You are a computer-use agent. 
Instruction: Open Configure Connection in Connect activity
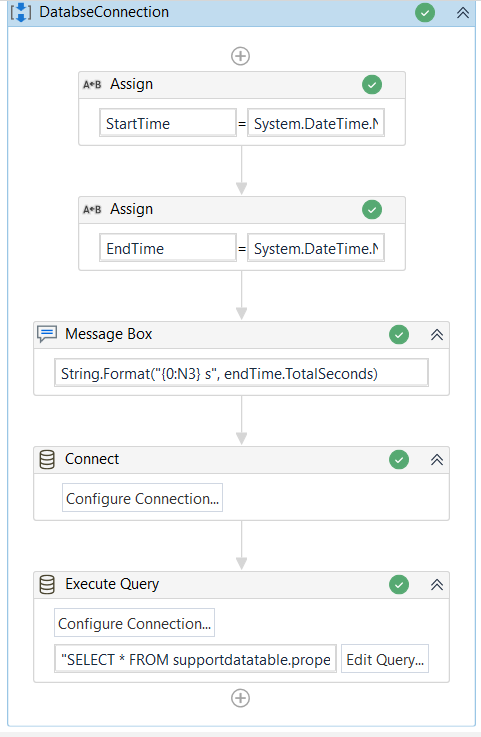(142, 498)
